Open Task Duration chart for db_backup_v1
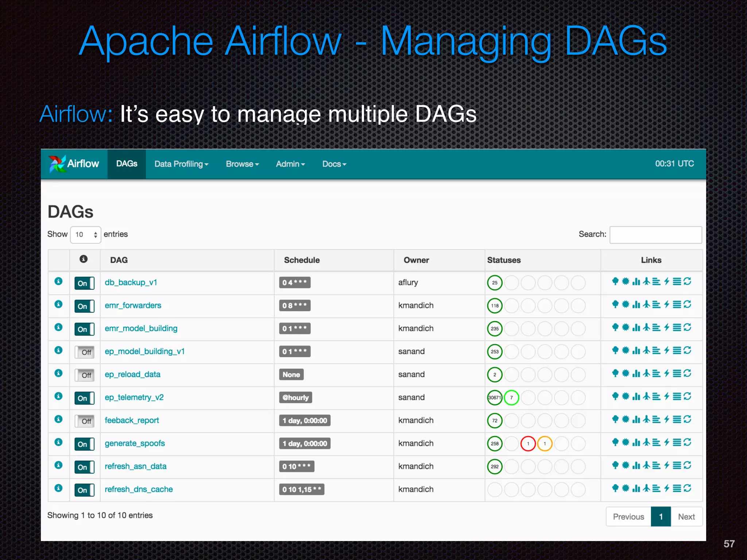The height and width of the screenshot is (560, 747). [x=636, y=281]
